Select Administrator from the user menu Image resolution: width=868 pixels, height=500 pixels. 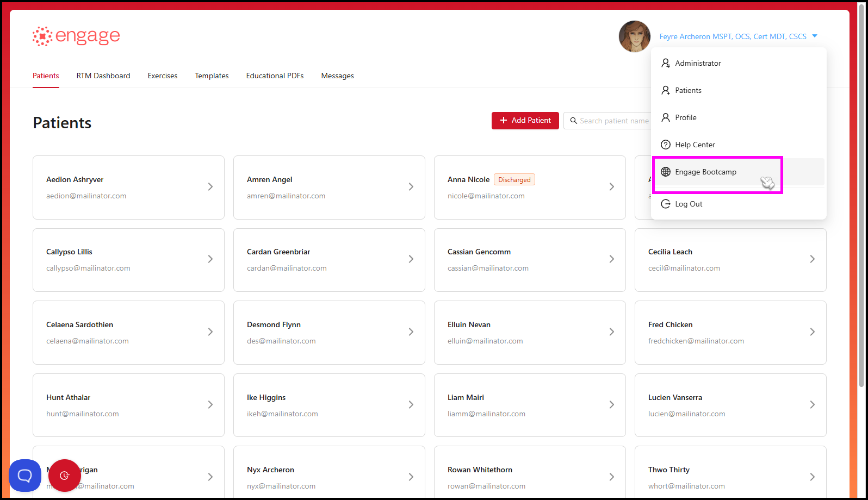739,63
